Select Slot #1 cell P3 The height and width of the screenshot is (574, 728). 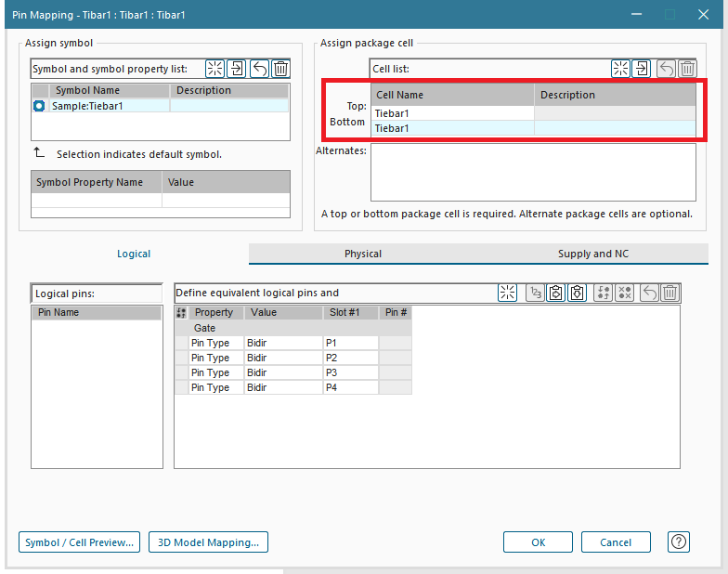coord(351,372)
